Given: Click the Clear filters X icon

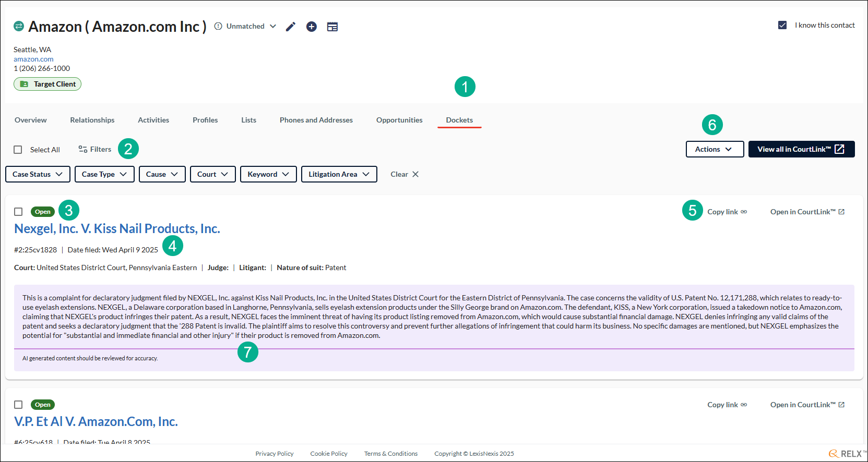Looking at the screenshot, I should click(x=415, y=174).
